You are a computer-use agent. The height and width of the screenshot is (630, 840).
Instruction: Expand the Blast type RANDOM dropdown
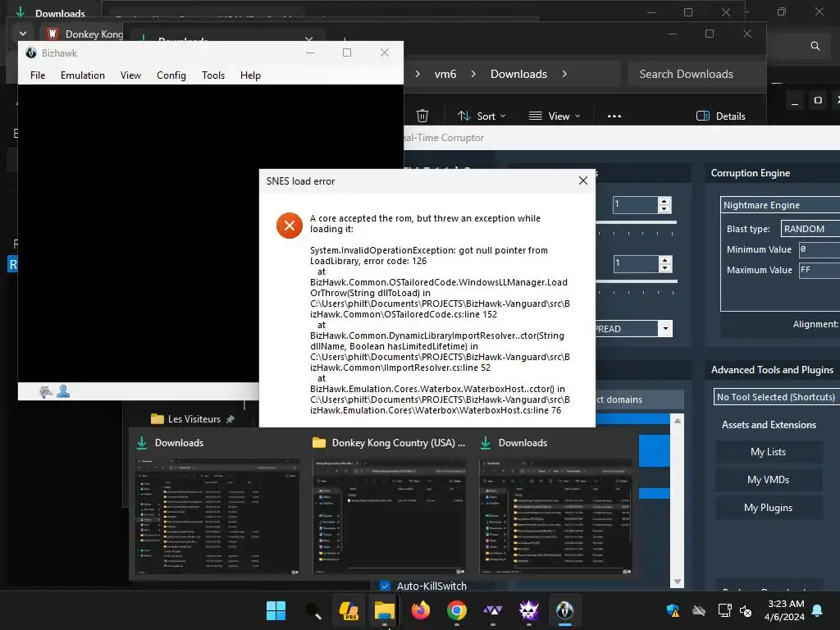pyautogui.click(x=810, y=229)
